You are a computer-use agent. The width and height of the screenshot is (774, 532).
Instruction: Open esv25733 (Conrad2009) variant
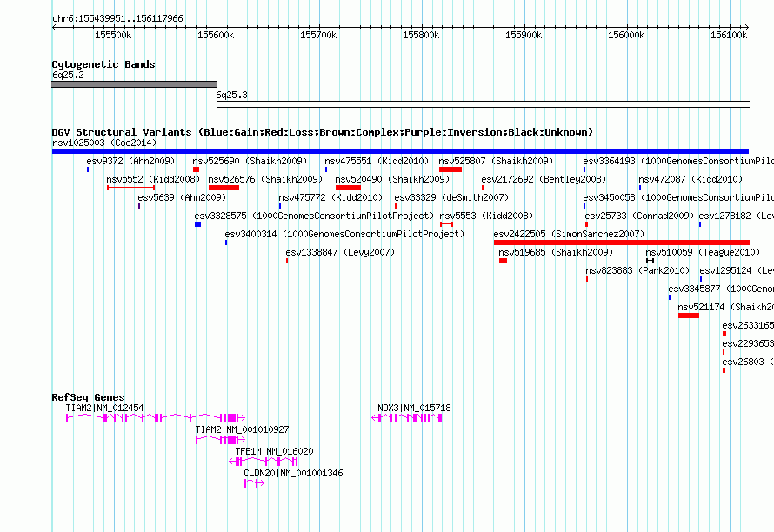(x=640, y=216)
